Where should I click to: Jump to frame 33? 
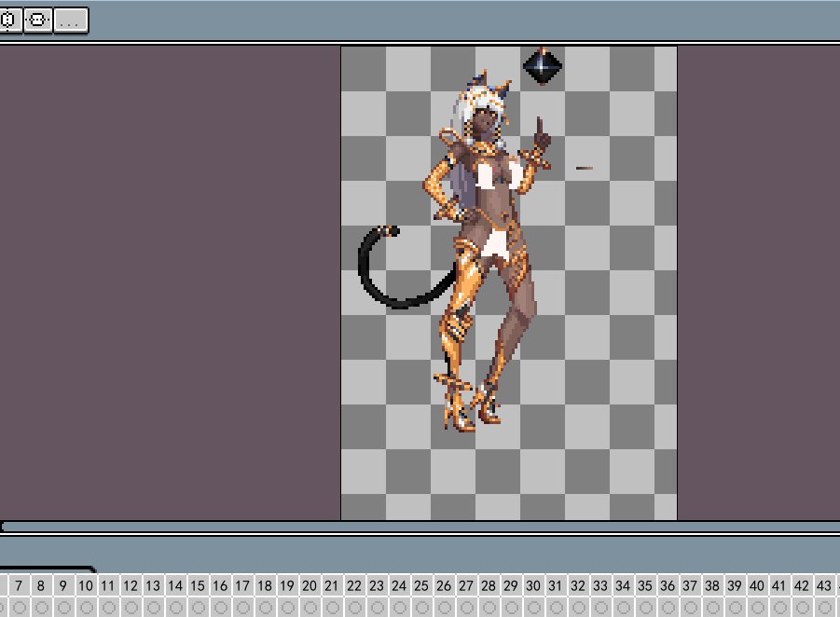click(x=600, y=585)
